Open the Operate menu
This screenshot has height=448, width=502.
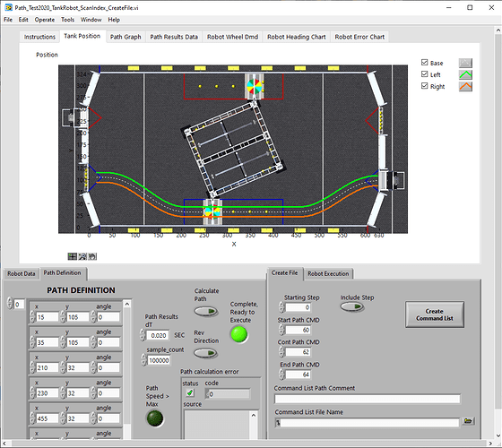tap(45, 20)
